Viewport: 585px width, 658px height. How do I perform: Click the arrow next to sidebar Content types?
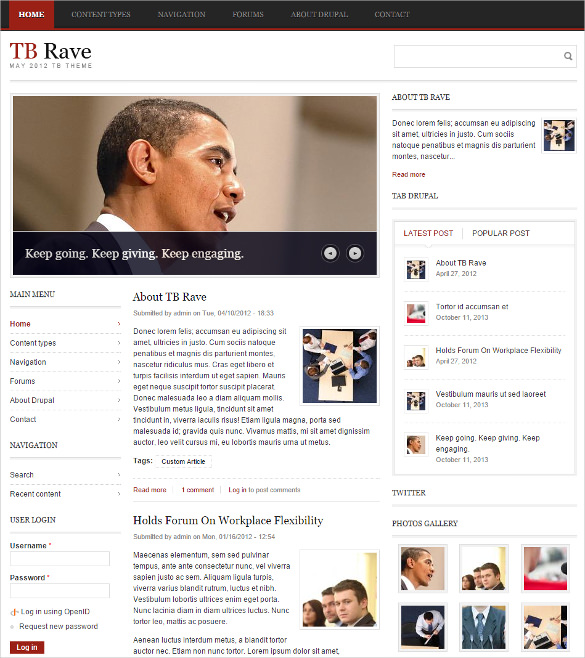click(119, 343)
